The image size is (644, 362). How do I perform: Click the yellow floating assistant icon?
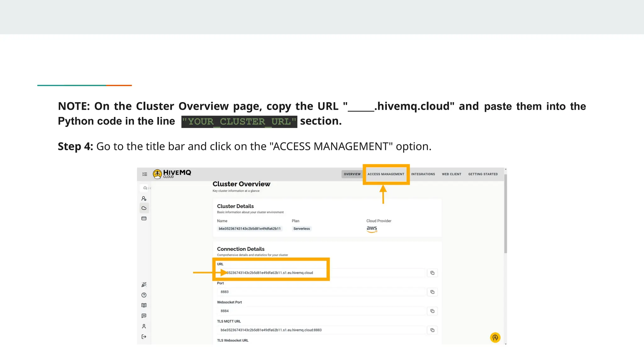point(495,337)
